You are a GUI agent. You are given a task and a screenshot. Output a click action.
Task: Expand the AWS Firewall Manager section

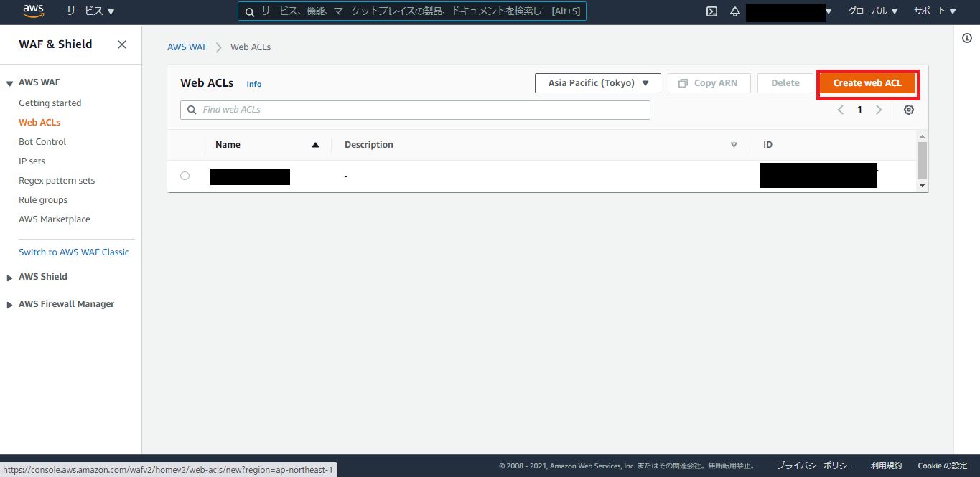tap(10, 305)
